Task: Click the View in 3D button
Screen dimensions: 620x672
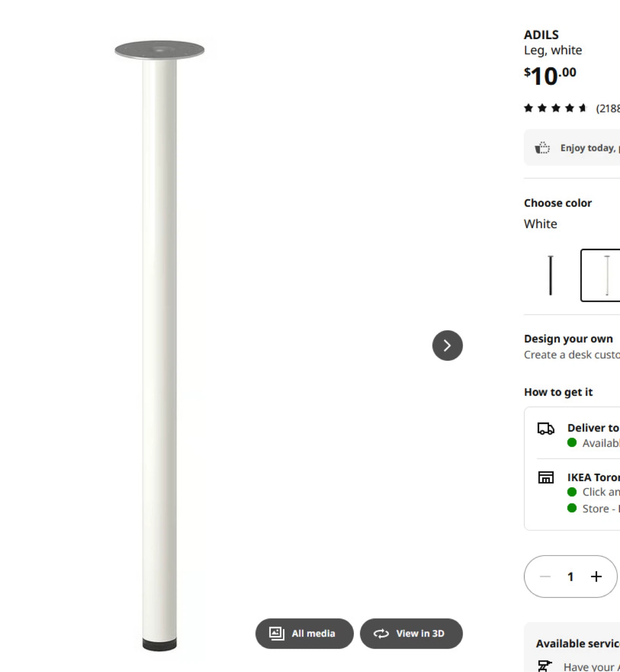Action: [x=411, y=633]
